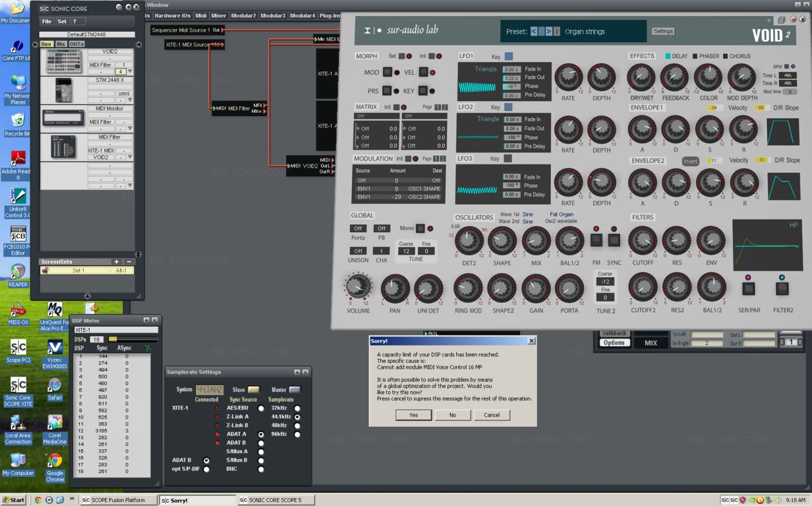Viewport: 812px width, 506px height.
Task: Click the LFO1 Triangle waveform selector
Action: [487, 69]
